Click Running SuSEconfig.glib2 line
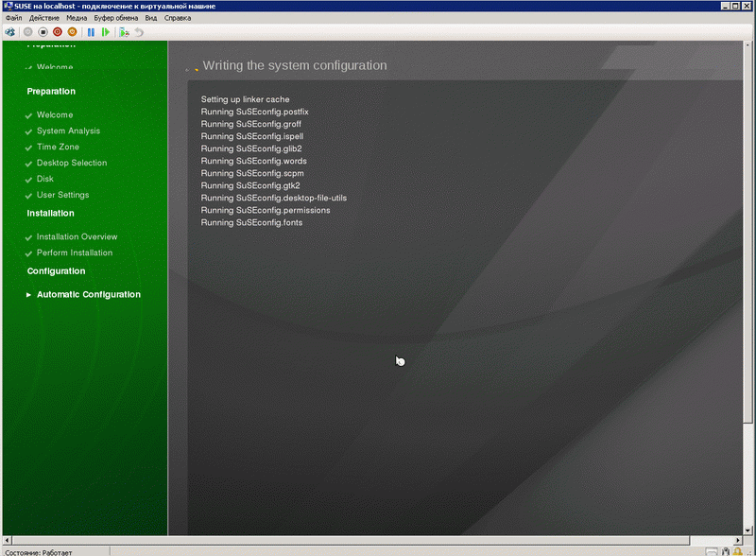 pyautogui.click(x=251, y=148)
